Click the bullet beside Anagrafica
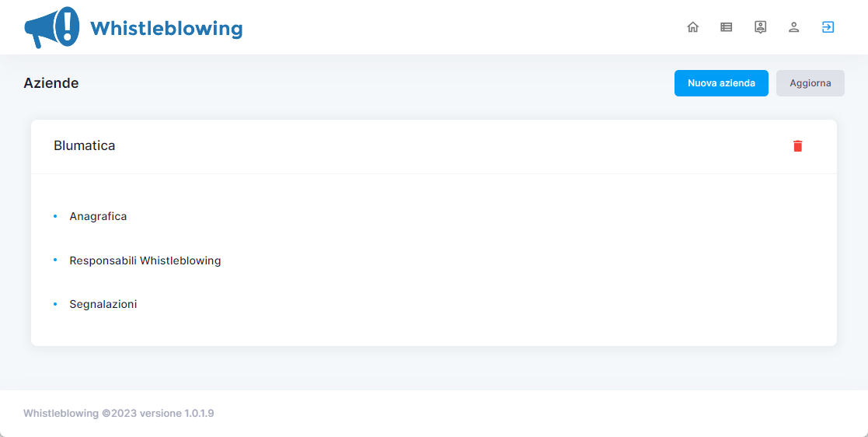Screen dimensions: 868x437 click(x=55, y=216)
